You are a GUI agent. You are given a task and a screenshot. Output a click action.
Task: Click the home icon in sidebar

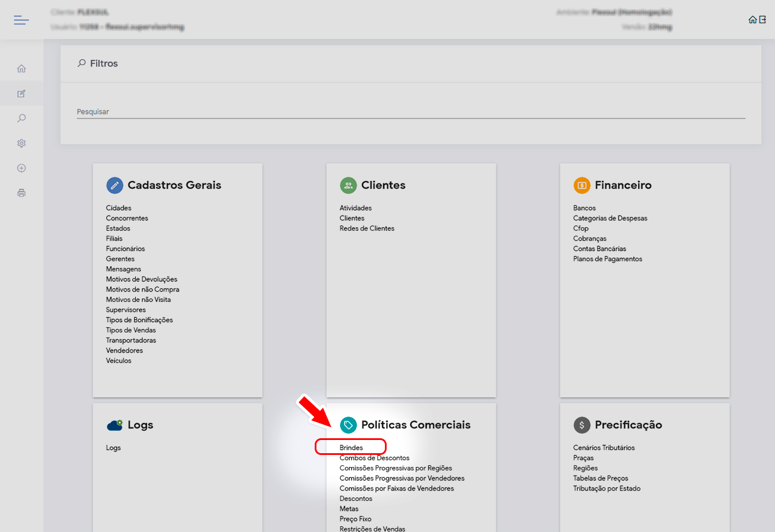pyautogui.click(x=21, y=69)
